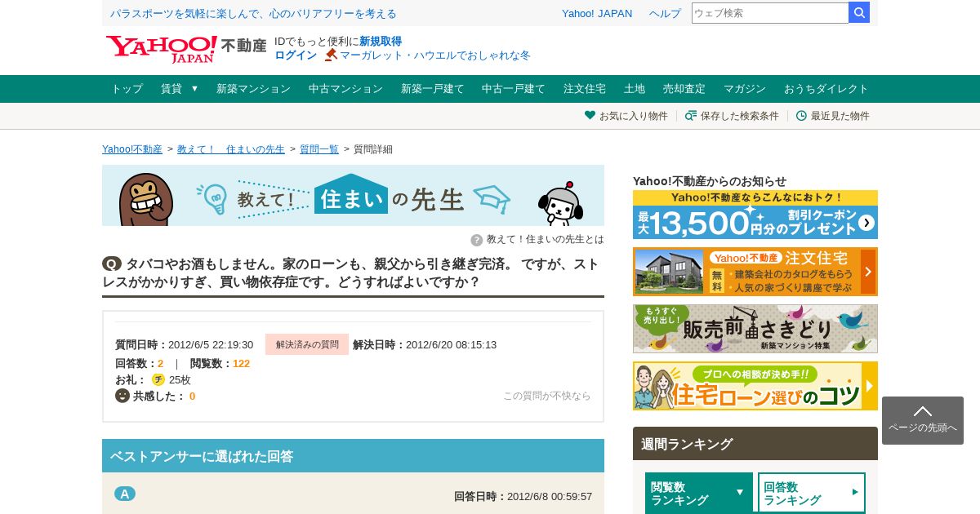
Task: Click the 解決済みの質問 status label
Action: pos(307,344)
